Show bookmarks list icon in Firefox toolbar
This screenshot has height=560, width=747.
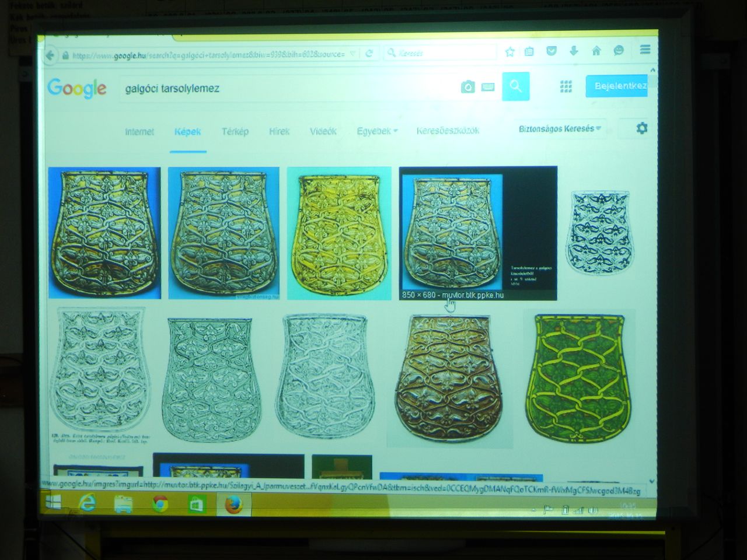tap(529, 51)
